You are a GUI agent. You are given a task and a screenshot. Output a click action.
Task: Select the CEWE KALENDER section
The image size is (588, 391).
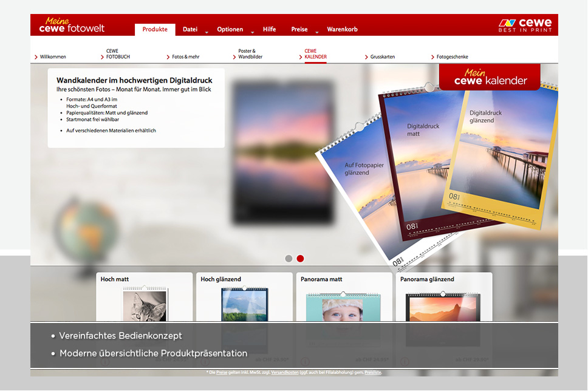[313, 54]
